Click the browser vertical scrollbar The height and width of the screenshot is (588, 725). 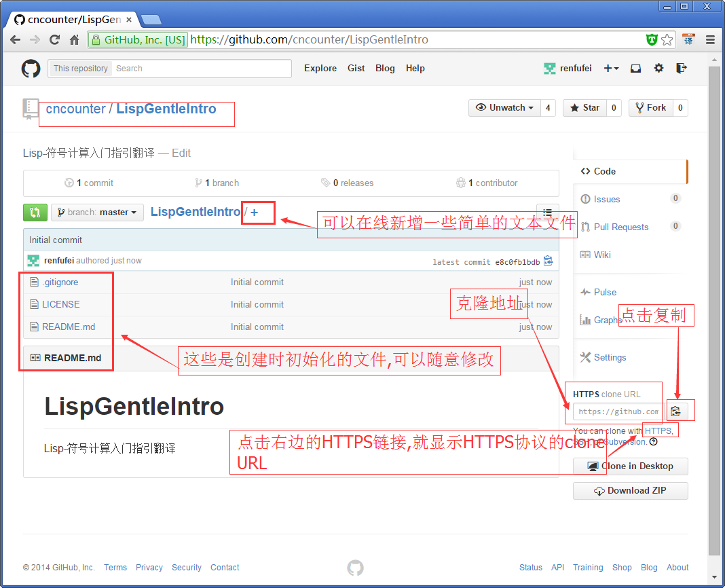coord(714,311)
